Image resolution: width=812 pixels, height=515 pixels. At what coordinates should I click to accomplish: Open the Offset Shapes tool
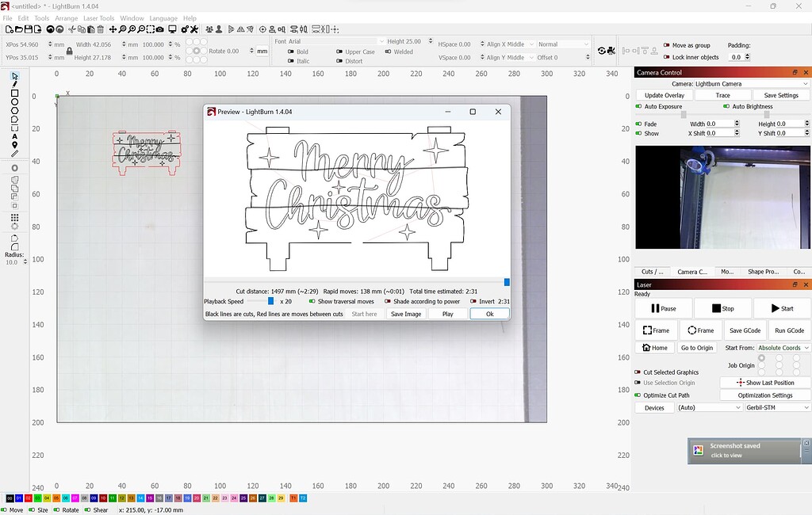(x=13, y=167)
